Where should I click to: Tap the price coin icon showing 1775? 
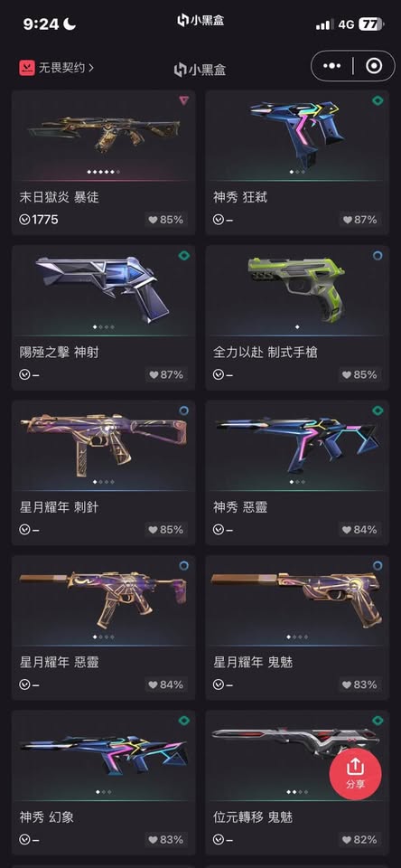(24, 220)
